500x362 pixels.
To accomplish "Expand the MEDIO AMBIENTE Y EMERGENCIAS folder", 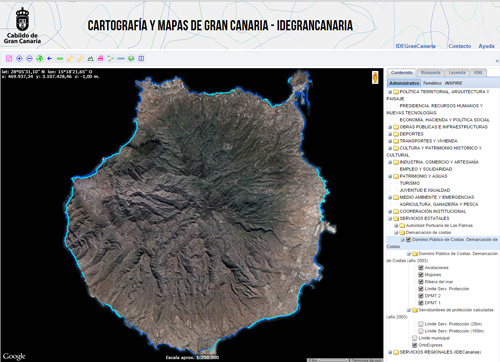I will [x=390, y=197].
